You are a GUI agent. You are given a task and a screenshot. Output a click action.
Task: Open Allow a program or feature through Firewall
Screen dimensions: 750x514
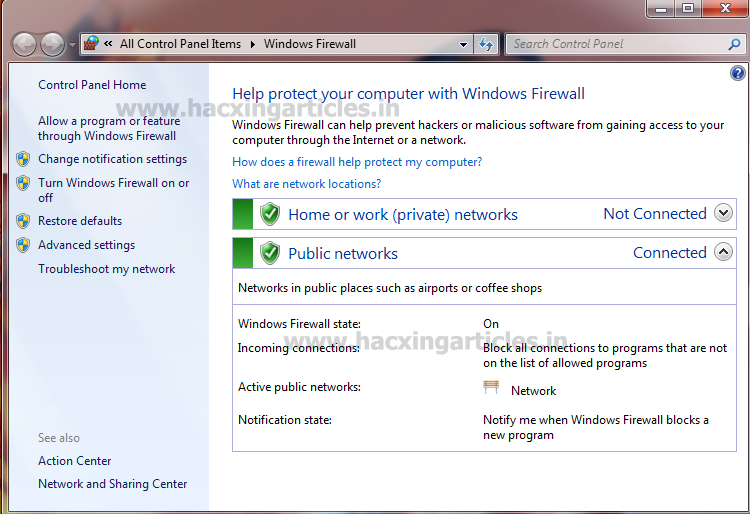109,128
